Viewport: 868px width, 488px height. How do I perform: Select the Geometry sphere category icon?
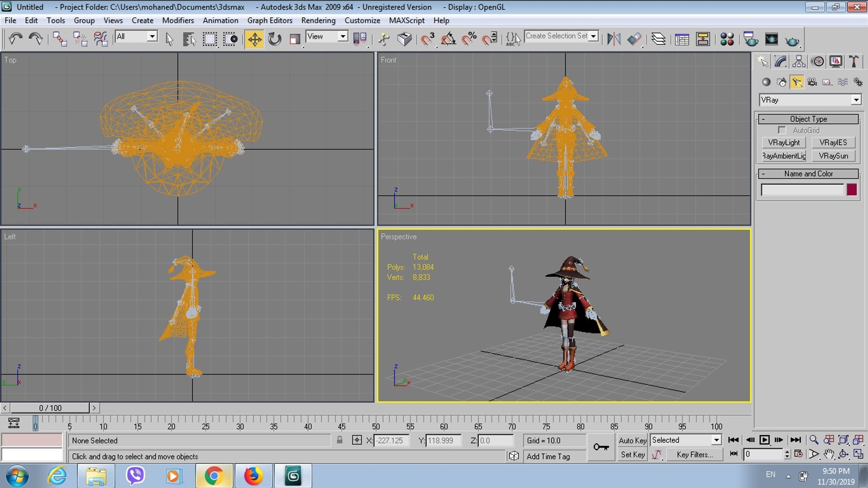point(766,82)
